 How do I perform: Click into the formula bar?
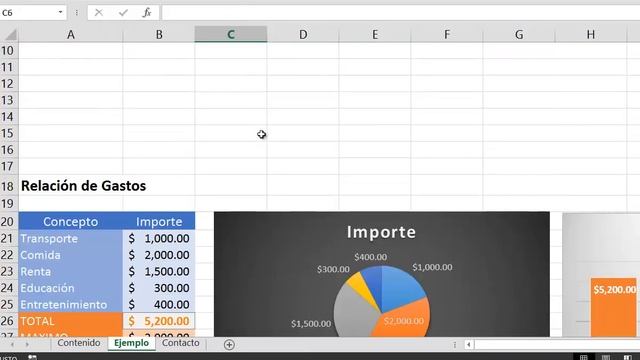(x=401, y=13)
